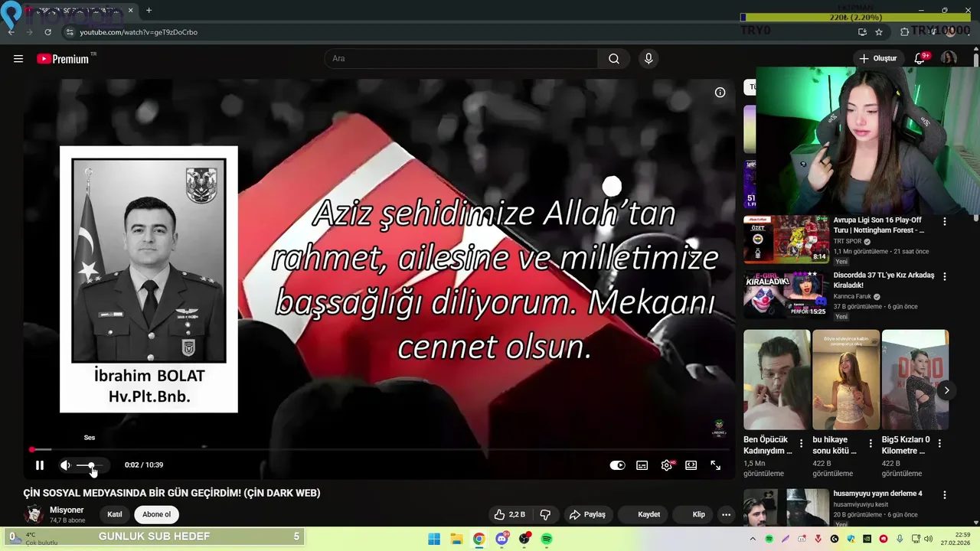Show video info card icon
The height and width of the screenshot is (551, 980).
(720, 93)
